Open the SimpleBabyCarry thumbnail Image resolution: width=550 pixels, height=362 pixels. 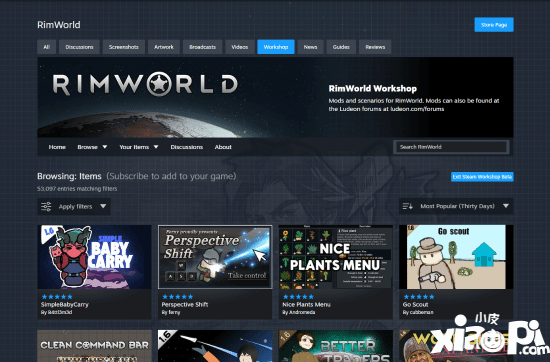point(94,257)
